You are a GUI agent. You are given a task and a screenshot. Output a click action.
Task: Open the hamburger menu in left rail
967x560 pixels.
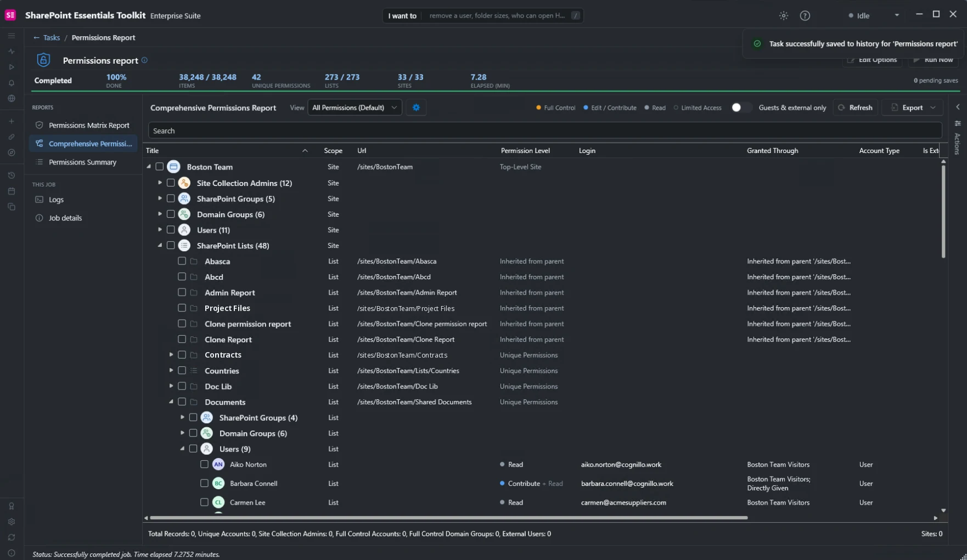(x=12, y=36)
